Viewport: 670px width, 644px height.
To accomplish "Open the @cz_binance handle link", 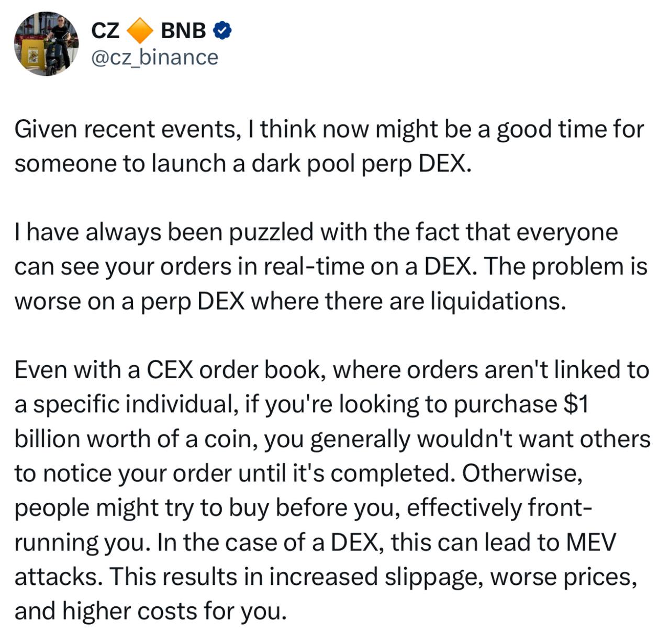I will (154, 57).
